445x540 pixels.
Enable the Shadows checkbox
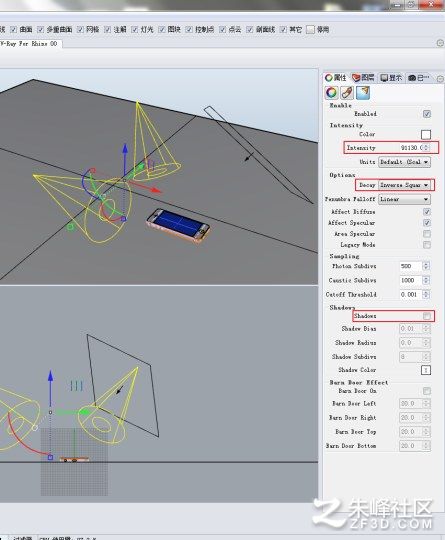pyautogui.click(x=426, y=316)
